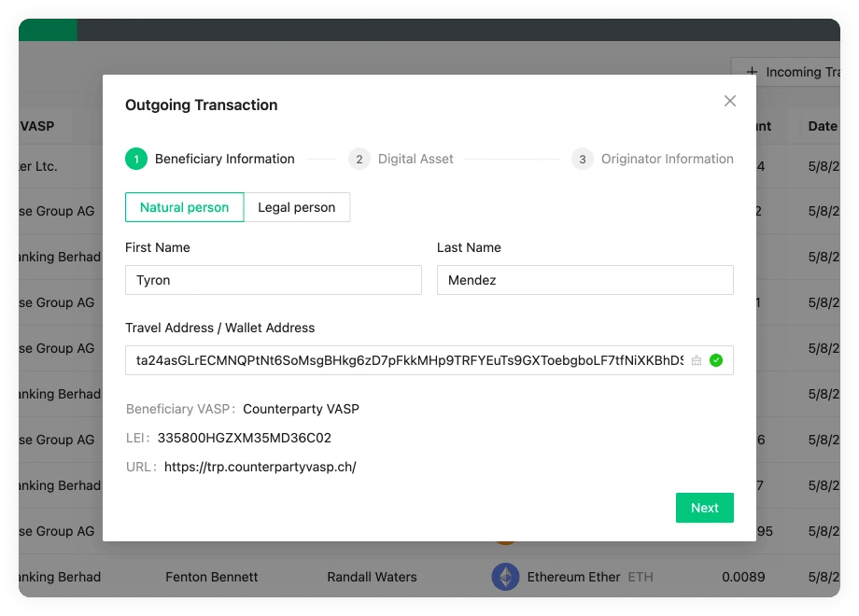Click the clear-field brush icon in address box

(x=697, y=360)
